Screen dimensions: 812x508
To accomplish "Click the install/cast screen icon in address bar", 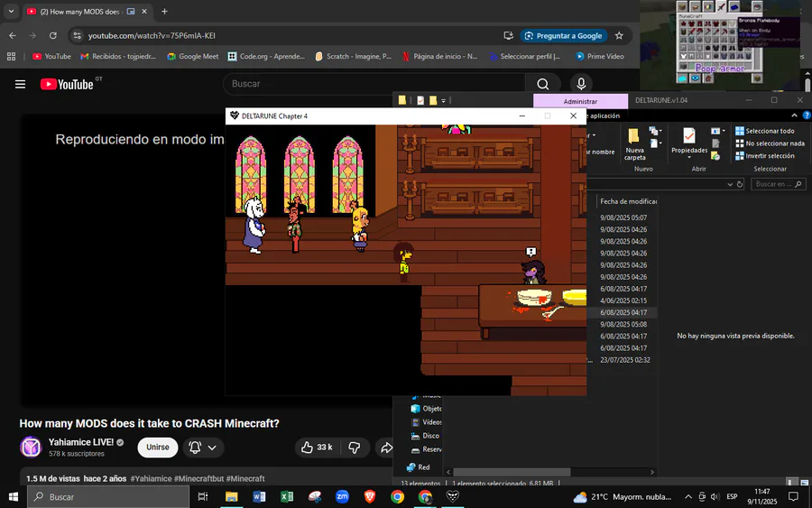I will point(509,36).
